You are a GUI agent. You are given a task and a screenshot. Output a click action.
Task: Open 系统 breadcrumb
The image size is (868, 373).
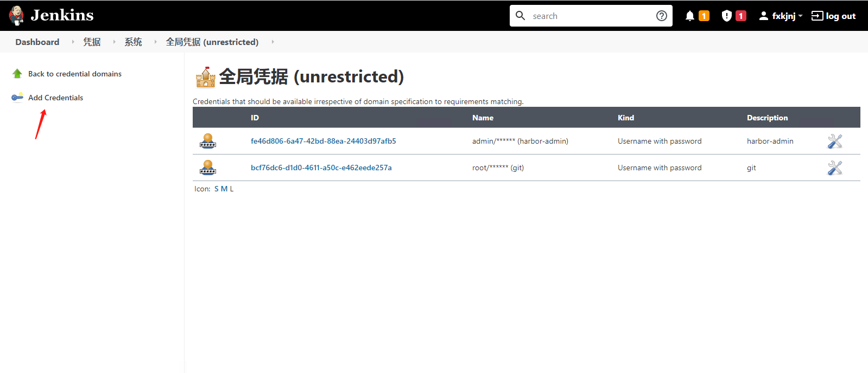click(x=133, y=42)
